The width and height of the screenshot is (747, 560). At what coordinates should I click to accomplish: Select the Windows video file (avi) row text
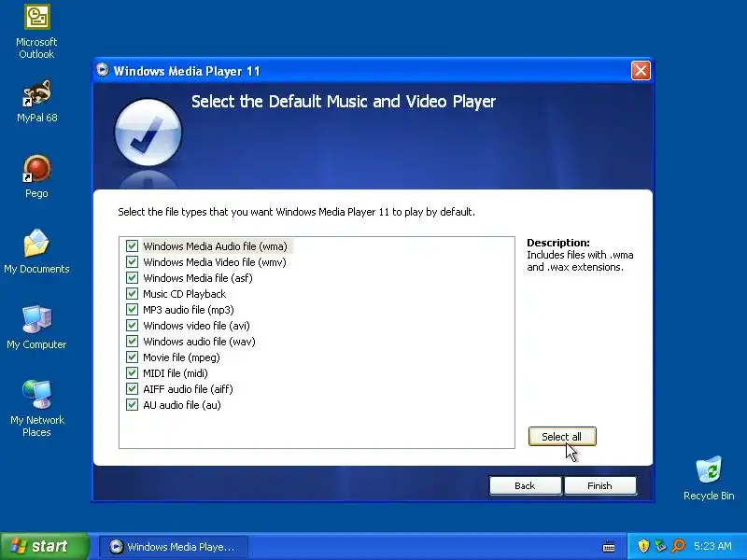pos(196,325)
